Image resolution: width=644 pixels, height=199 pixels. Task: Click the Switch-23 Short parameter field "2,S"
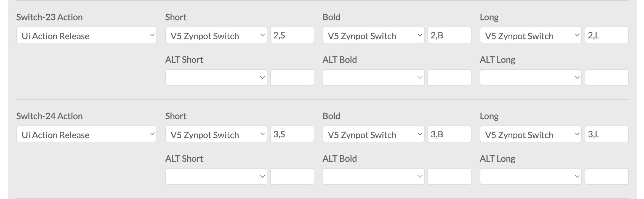click(292, 35)
